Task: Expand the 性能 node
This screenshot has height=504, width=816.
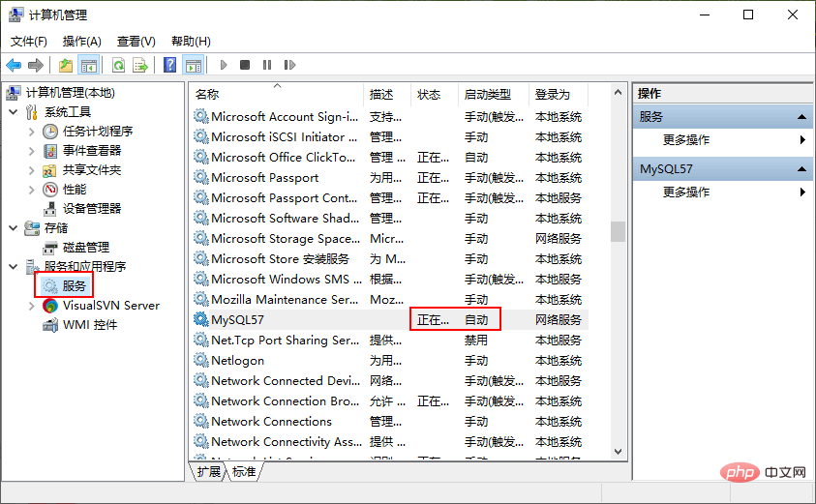Action: point(32,190)
